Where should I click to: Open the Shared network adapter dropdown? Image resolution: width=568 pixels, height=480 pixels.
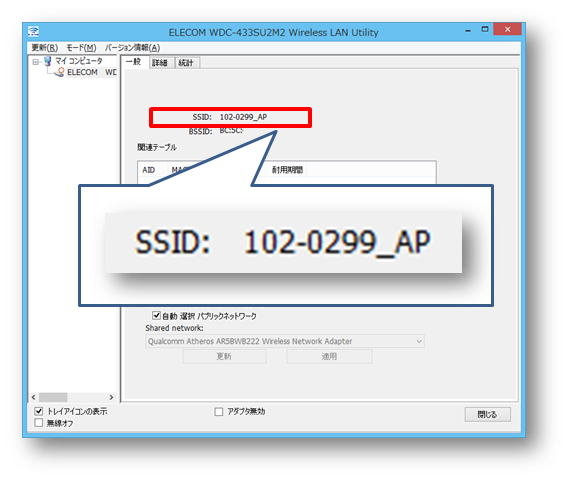pyautogui.click(x=285, y=341)
